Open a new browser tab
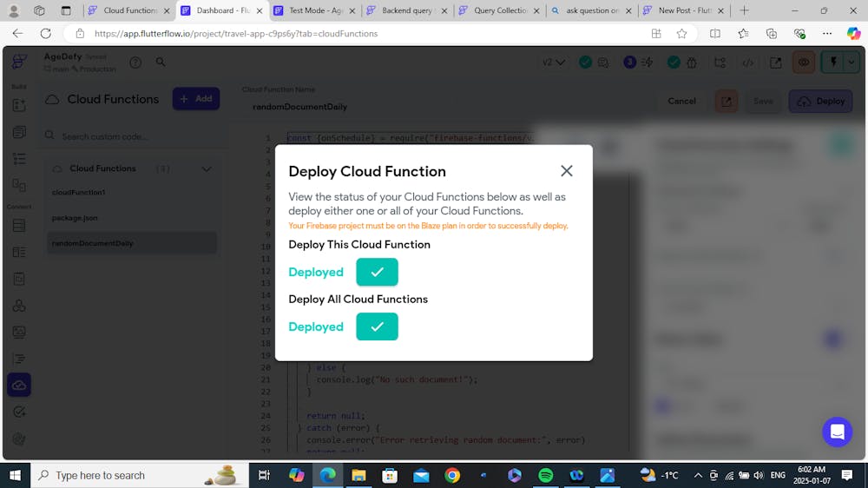Screen dimensions: 868x488 point(745,10)
